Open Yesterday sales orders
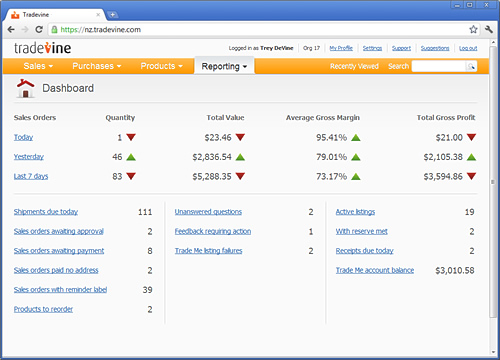This screenshot has height=360, width=500. point(29,157)
